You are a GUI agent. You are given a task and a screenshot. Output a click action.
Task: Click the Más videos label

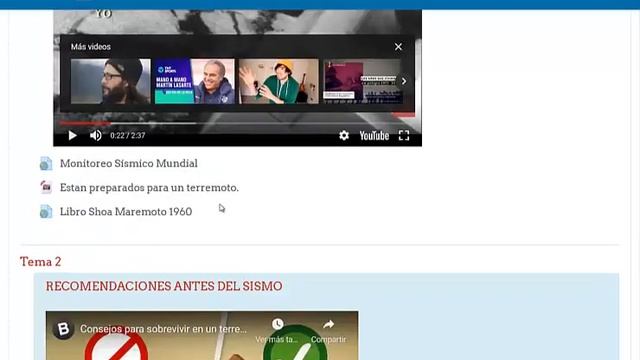(91, 47)
